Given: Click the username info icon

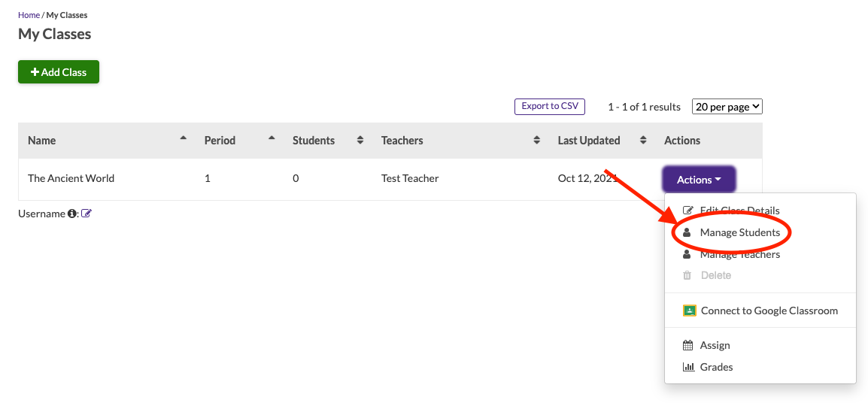Looking at the screenshot, I should 72,214.
